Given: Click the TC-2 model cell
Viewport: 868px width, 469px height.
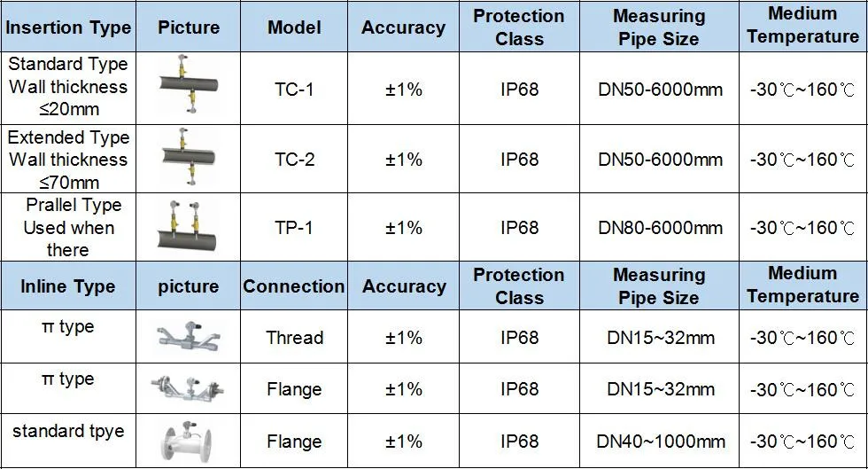Looking at the screenshot, I should pyautogui.click(x=294, y=160).
